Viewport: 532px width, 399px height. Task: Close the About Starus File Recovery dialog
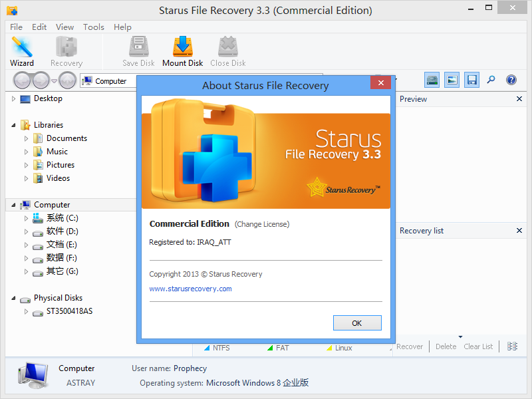(380, 82)
